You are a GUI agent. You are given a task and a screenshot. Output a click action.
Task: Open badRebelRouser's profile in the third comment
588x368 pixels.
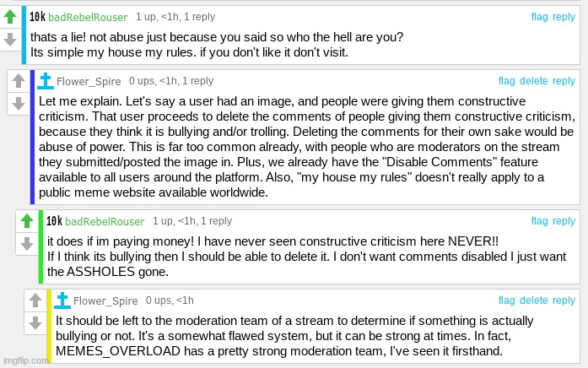[x=105, y=221]
